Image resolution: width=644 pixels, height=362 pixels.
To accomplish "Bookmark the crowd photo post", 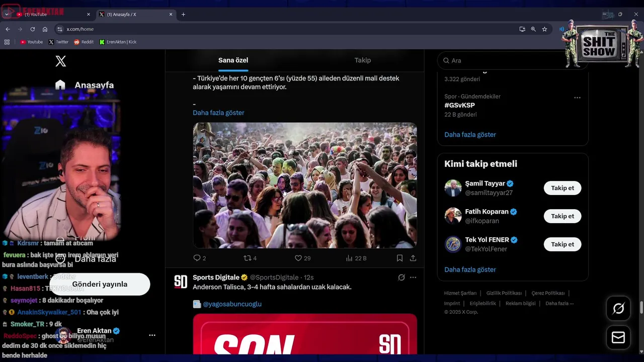I will point(399,258).
